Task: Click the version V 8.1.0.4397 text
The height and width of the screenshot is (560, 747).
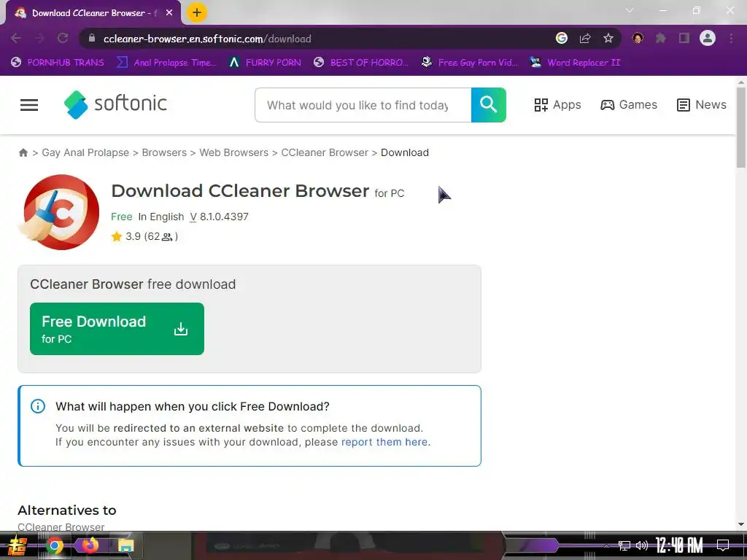Action: point(219,217)
